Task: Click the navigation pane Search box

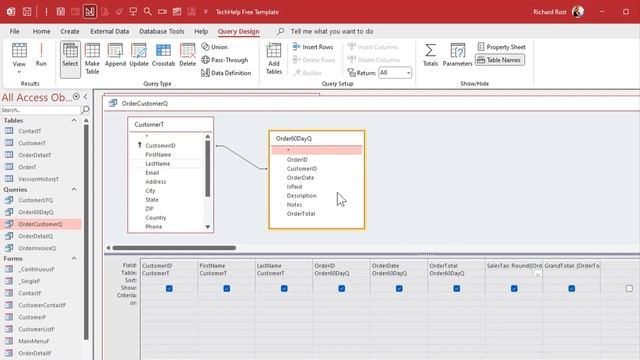Action: [40, 110]
